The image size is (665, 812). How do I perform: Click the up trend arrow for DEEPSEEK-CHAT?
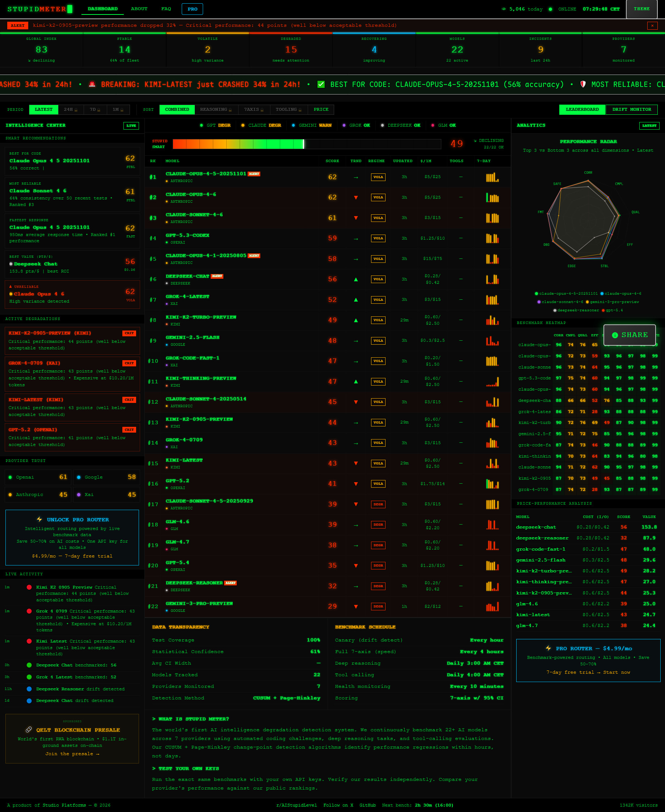[356, 279]
